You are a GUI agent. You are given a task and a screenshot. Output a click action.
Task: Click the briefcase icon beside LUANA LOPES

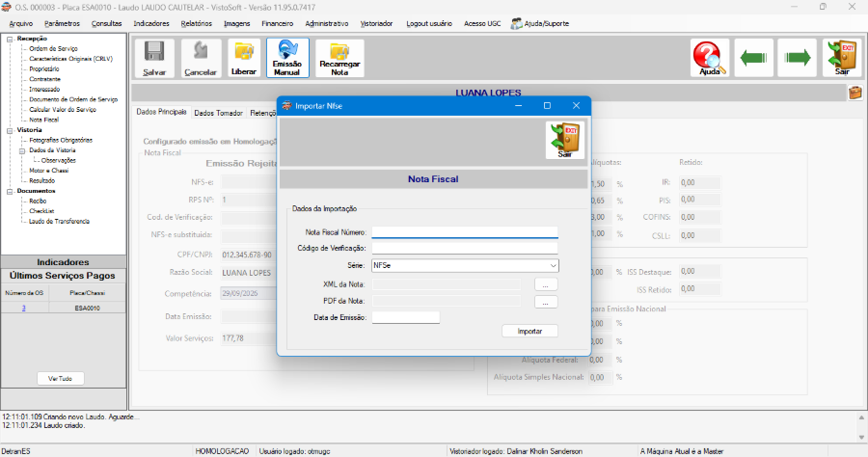click(854, 93)
